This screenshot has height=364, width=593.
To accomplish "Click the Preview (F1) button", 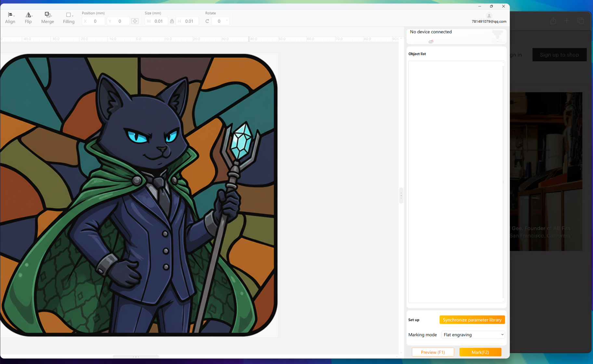I will click(433, 352).
